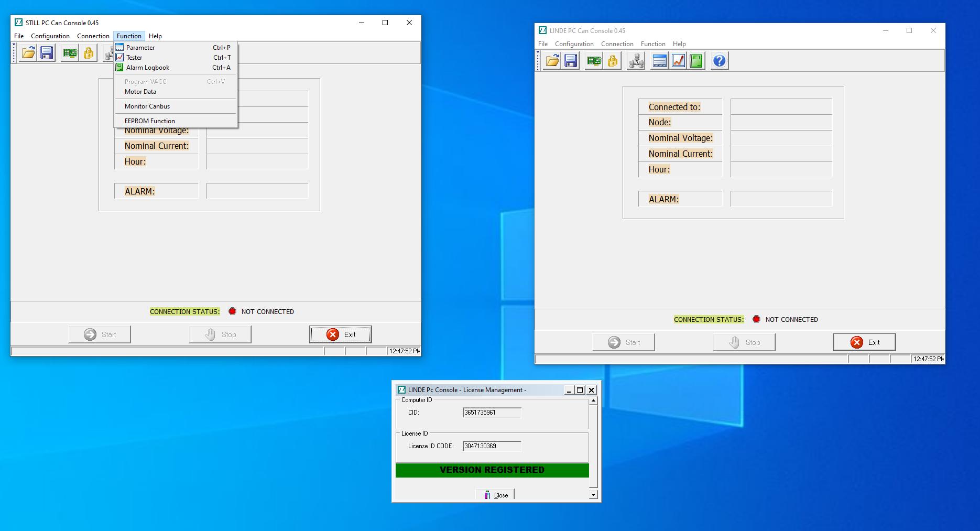Parameter list icon in LINDE toolbar
The image size is (980, 531).
pyautogui.click(x=660, y=61)
